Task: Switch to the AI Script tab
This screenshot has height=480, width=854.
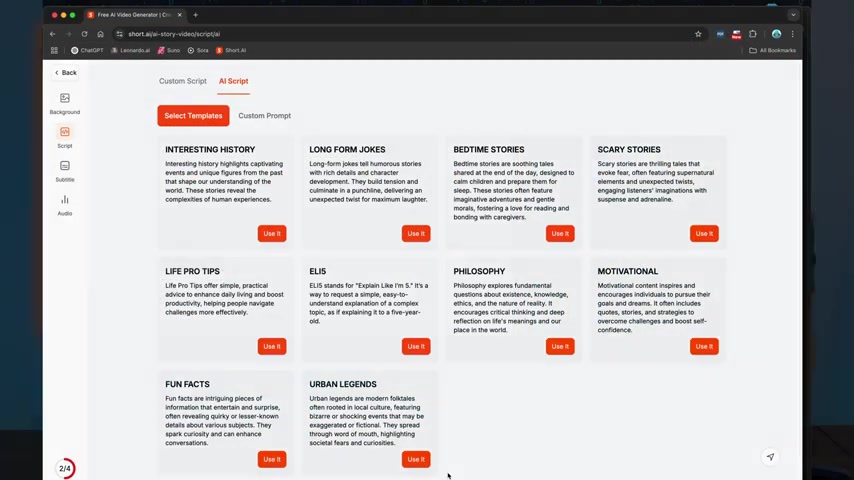Action: [233, 81]
